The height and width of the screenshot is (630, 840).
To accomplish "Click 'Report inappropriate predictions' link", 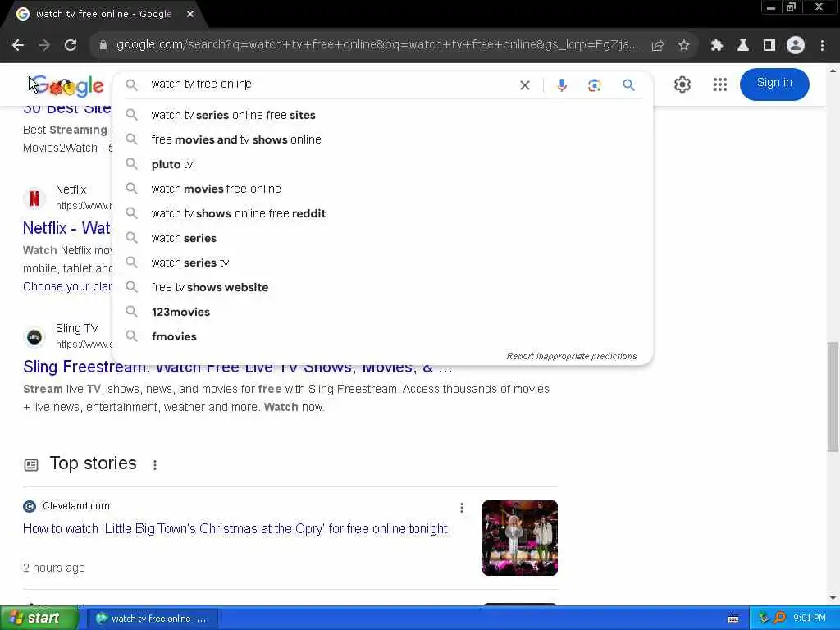I will point(572,356).
